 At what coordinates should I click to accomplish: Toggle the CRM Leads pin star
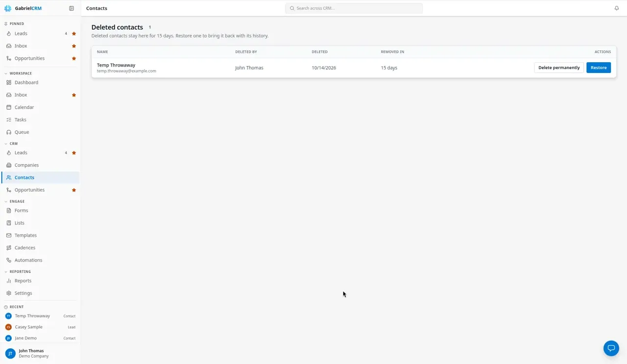click(74, 153)
